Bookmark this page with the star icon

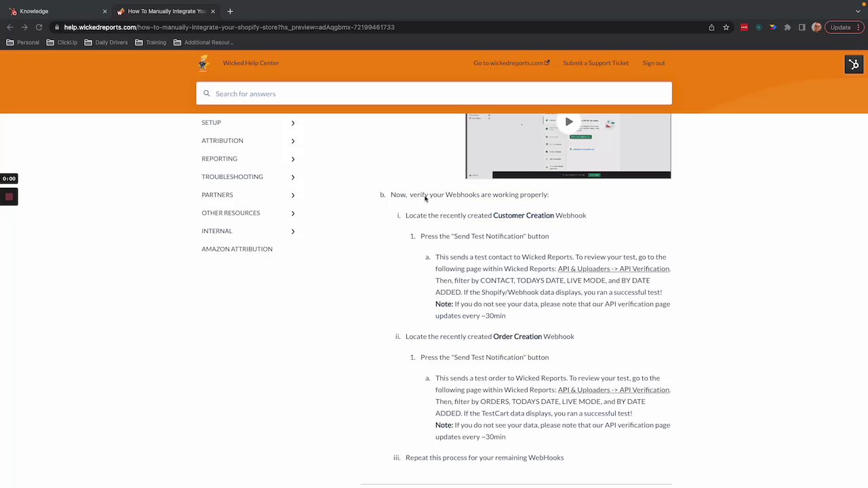coord(726,27)
